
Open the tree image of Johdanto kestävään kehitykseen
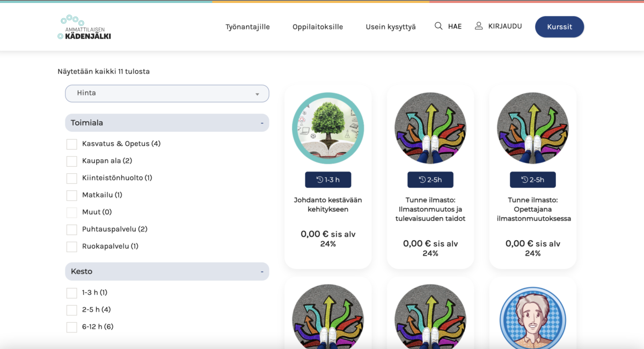point(328,128)
